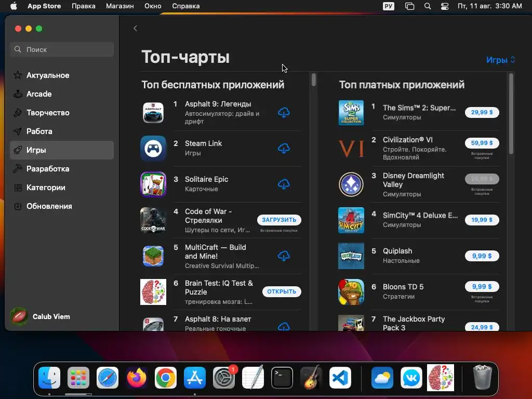Click the Поиск search field

pos(62,49)
